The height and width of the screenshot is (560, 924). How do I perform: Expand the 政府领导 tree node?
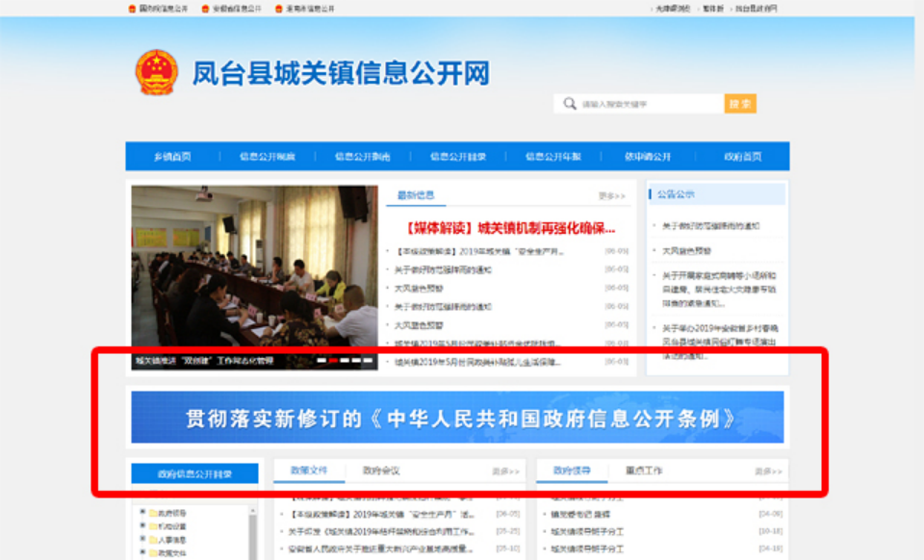pos(142,513)
